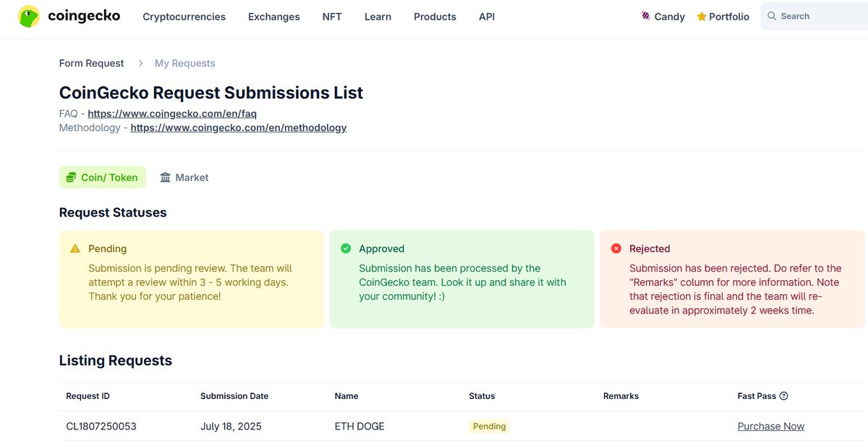Click the Candy gem icon
The image size is (868, 441).
(645, 16)
